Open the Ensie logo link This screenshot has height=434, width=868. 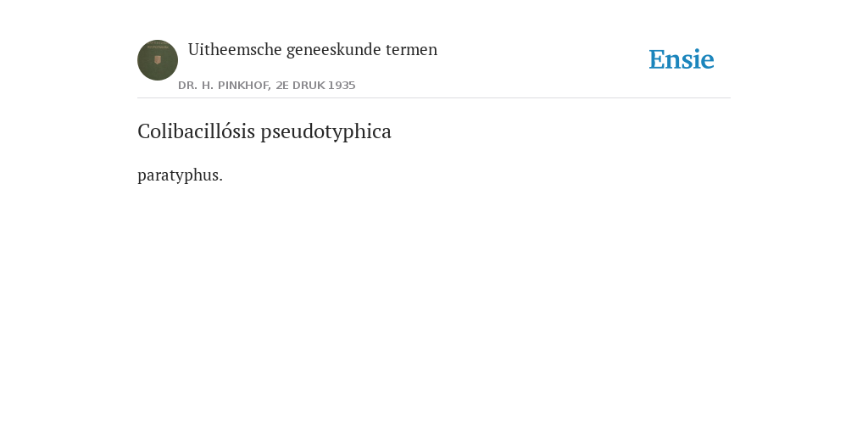[x=682, y=59]
